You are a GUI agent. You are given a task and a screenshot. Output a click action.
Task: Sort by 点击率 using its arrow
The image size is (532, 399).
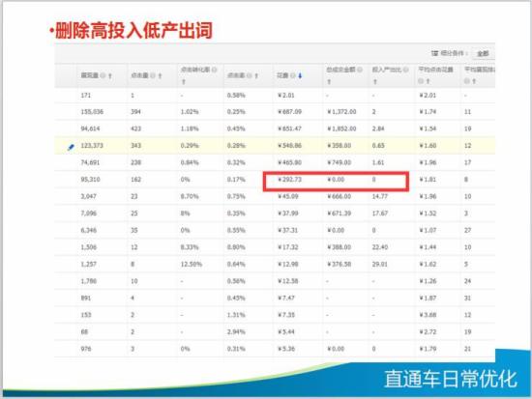256,76
